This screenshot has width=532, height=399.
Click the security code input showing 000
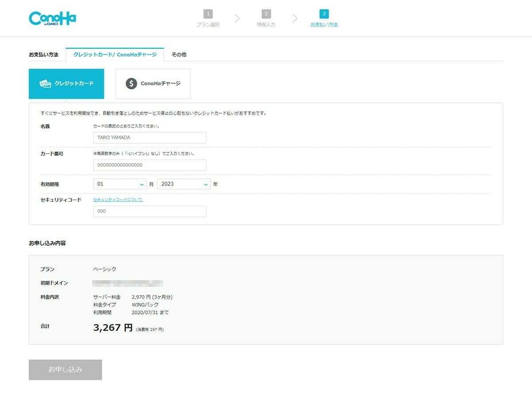(x=149, y=211)
